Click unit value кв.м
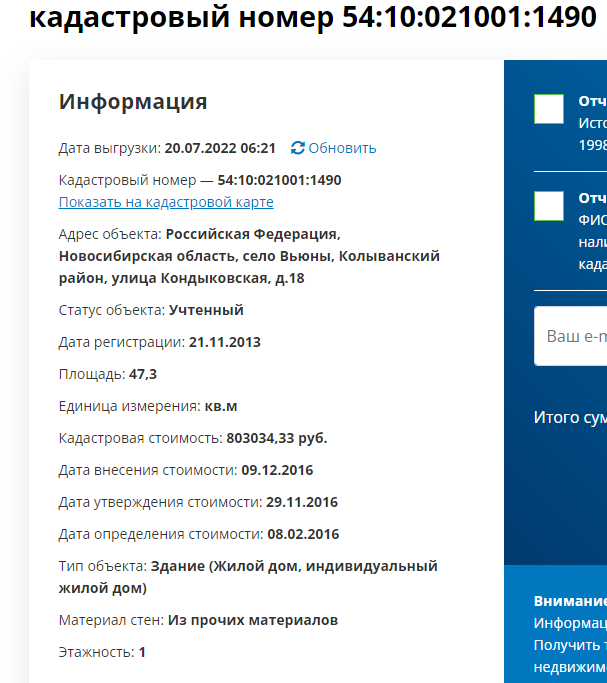This screenshot has height=683, width=607. pyautogui.click(x=221, y=406)
